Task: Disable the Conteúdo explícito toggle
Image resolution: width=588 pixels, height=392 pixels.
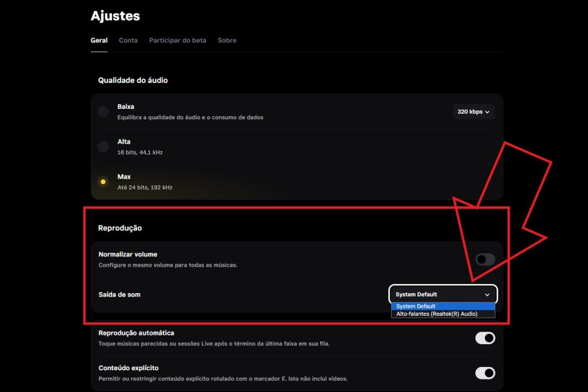Action: pos(485,373)
